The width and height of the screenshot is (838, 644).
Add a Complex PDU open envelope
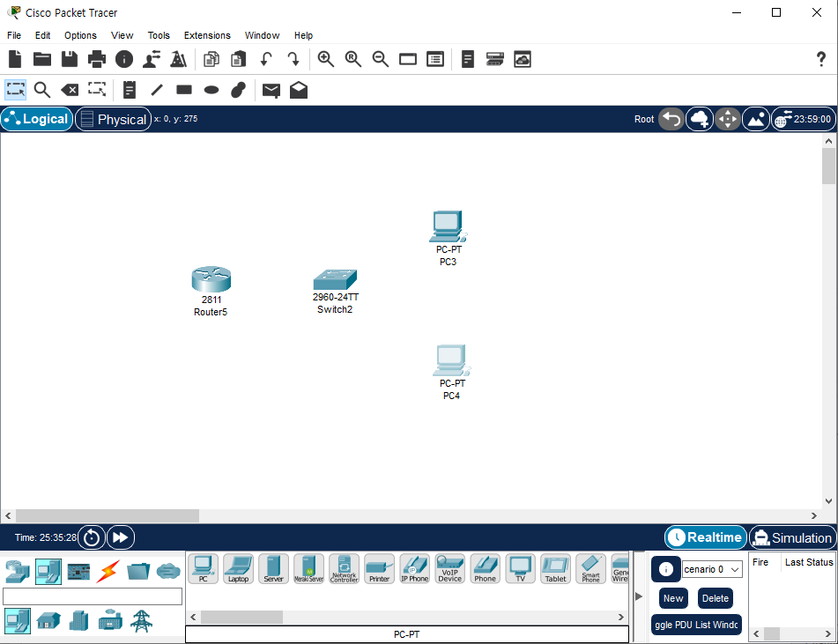pos(299,90)
